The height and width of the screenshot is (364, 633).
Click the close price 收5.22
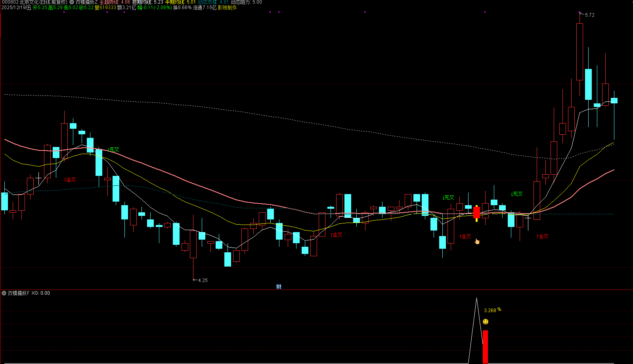click(x=86, y=8)
